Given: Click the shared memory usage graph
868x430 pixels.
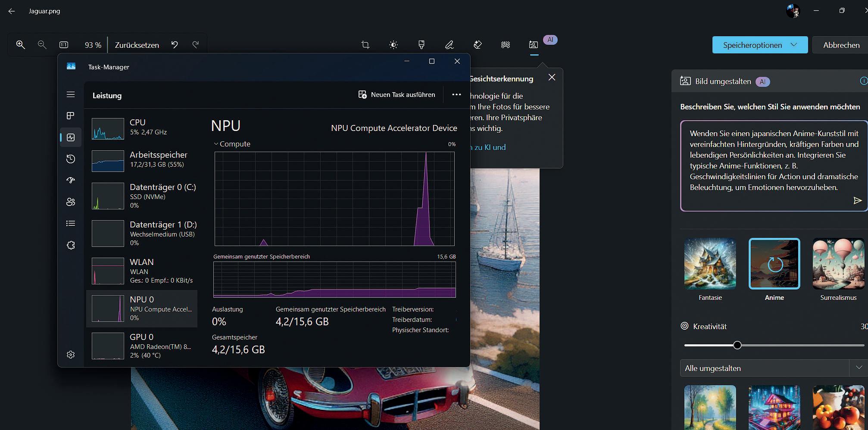Looking at the screenshot, I should 334,280.
